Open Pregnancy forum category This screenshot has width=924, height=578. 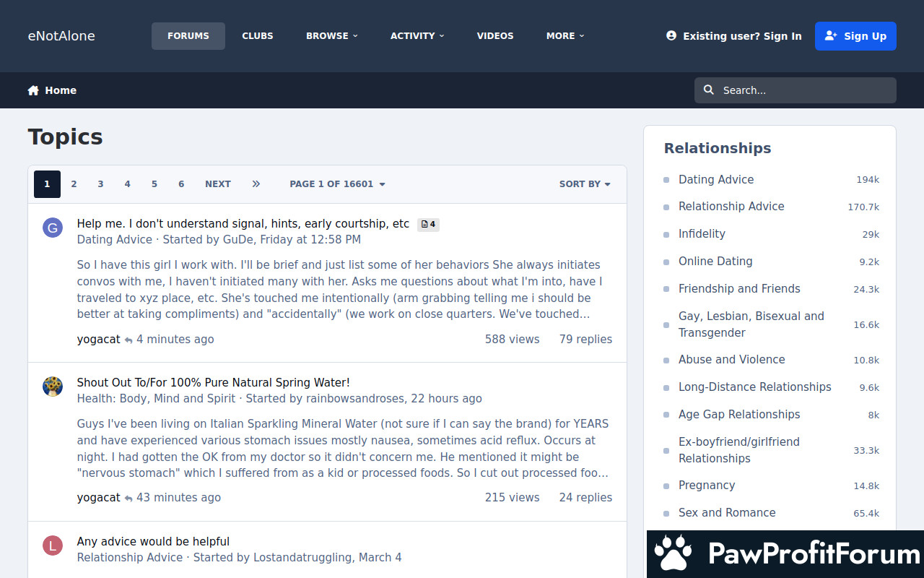(x=707, y=486)
